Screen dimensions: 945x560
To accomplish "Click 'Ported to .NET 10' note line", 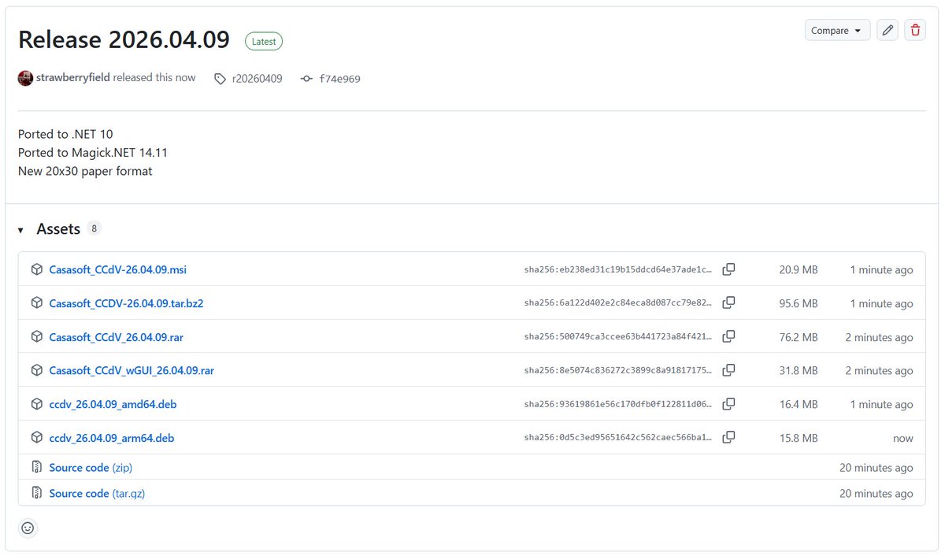I will (x=65, y=134).
